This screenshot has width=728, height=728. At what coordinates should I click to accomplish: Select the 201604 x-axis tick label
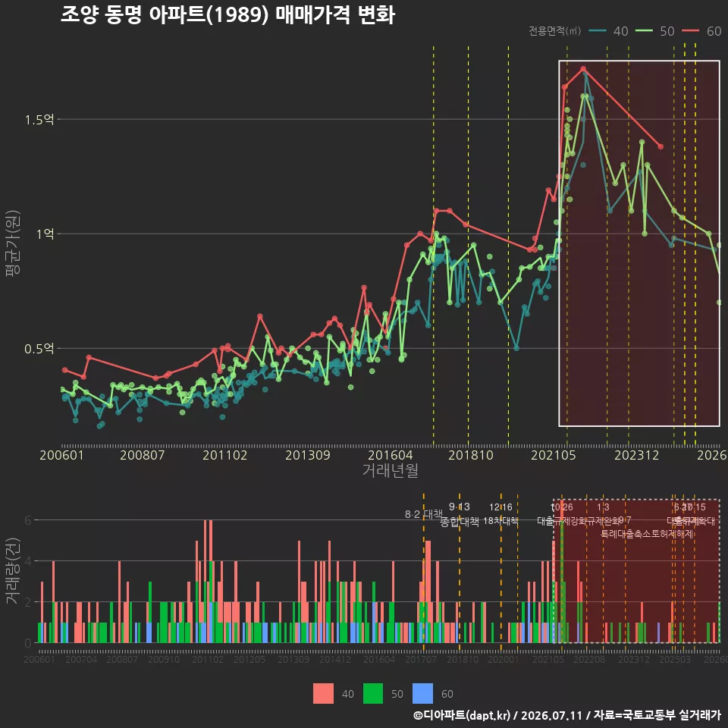pyautogui.click(x=390, y=455)
